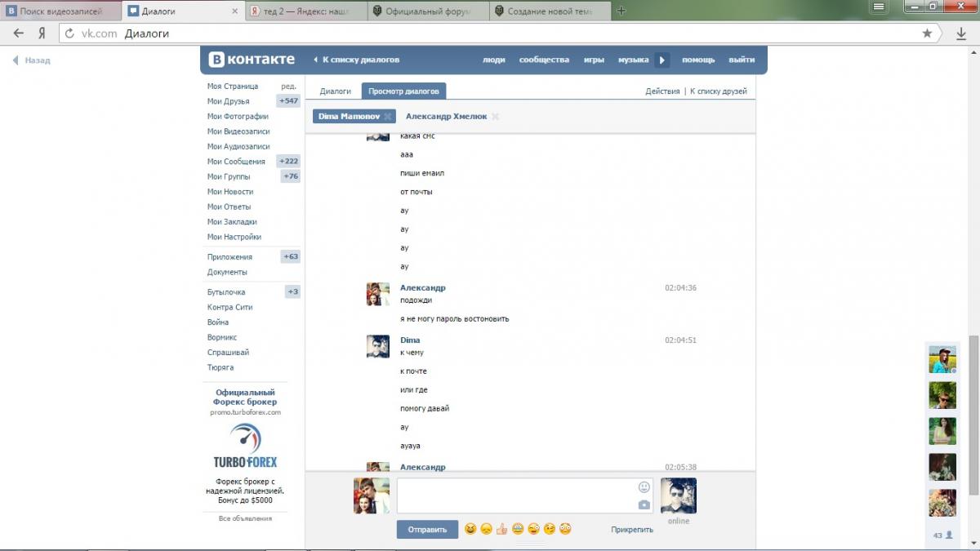This screenshot has height=551, width=980.
Task: Open Dima's avatar next to к чему
Action: tap(377, 346)
